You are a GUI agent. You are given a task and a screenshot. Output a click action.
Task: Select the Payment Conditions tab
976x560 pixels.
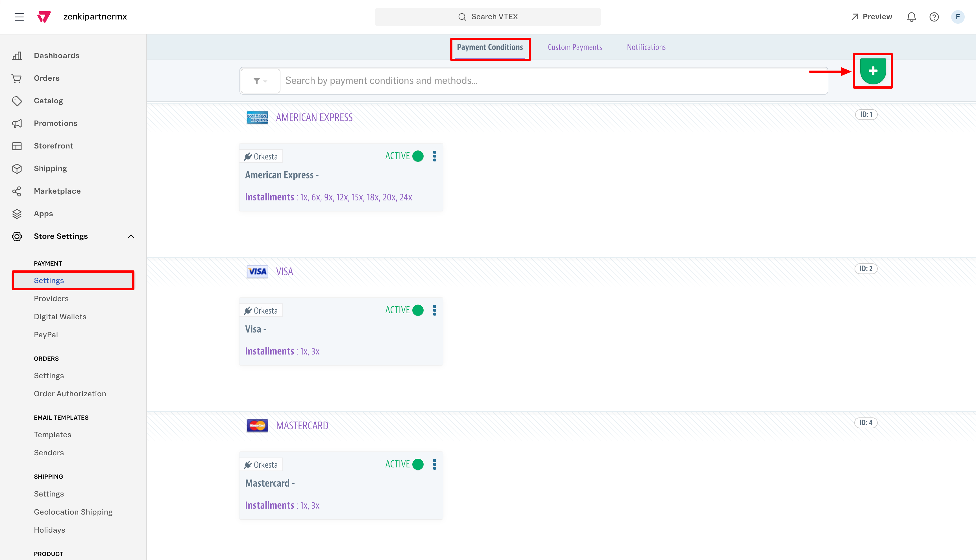pos(490,47)
